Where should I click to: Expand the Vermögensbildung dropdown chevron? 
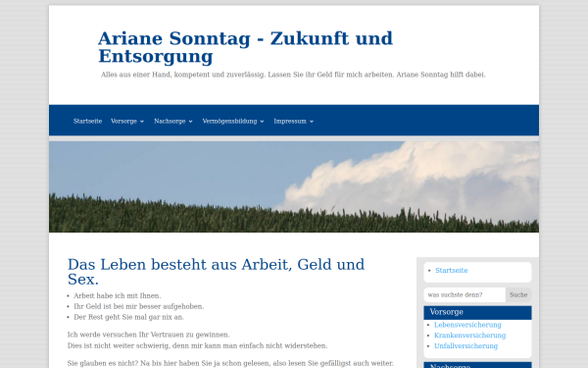click(262, 122)
